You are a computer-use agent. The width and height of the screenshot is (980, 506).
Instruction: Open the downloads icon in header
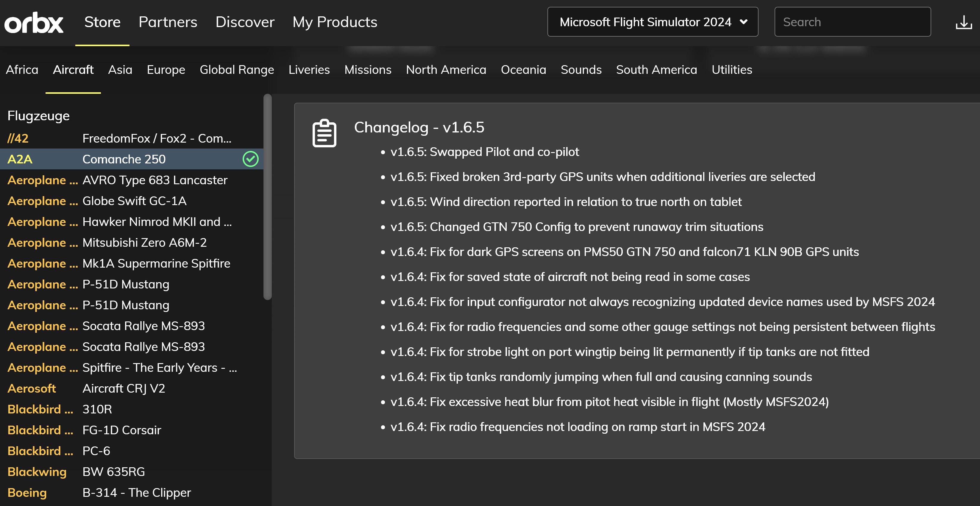963,22
